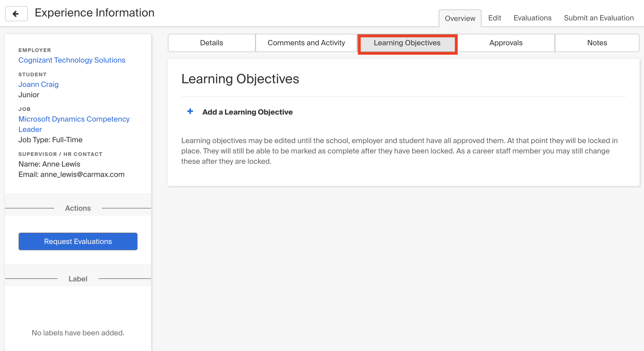644x351 pixels.
Task: Click Add a Learning Objective
Action: [x=247, y=112]
